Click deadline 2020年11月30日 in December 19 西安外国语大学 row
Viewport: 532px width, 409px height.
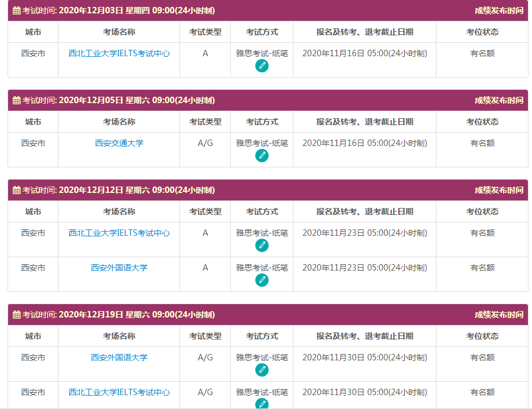[x=333, y=357]
